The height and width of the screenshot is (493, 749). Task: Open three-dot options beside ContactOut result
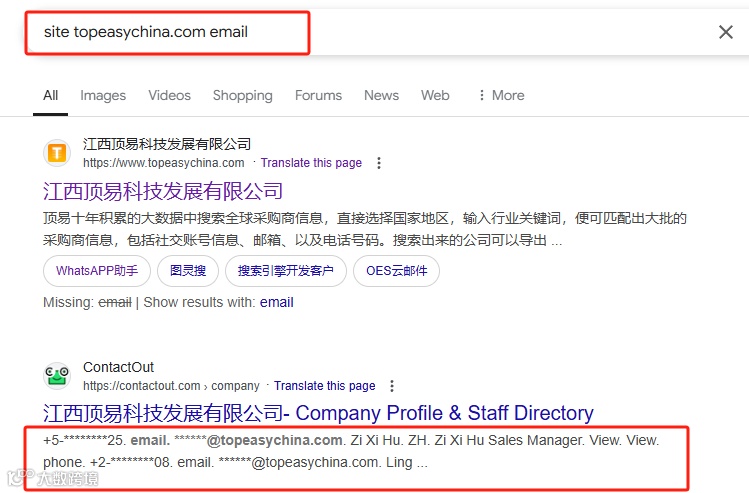pos(392,386)
